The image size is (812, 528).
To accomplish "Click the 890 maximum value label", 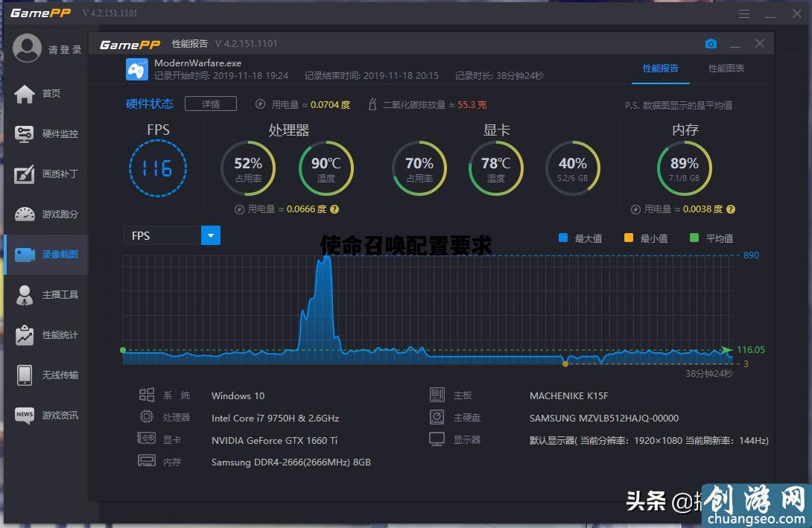I will tap(752, 255).
